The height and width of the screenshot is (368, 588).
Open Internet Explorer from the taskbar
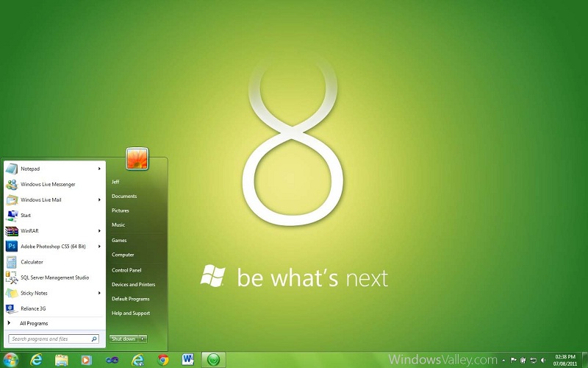tap(36, 360)
